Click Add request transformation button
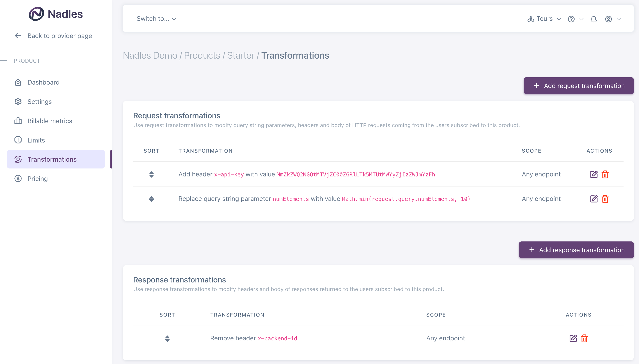The image size is (639, 364). 578,86
